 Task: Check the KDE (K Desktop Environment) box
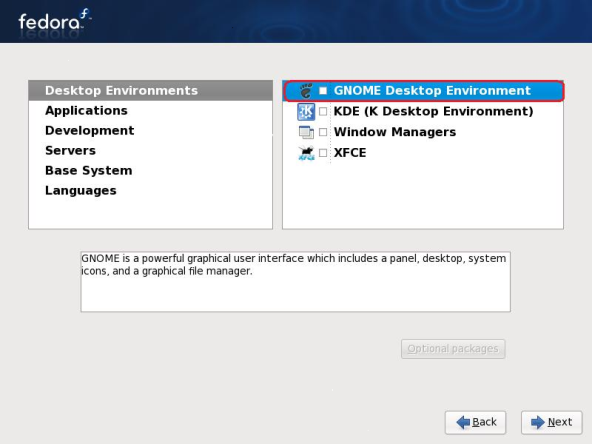[323, 111]
